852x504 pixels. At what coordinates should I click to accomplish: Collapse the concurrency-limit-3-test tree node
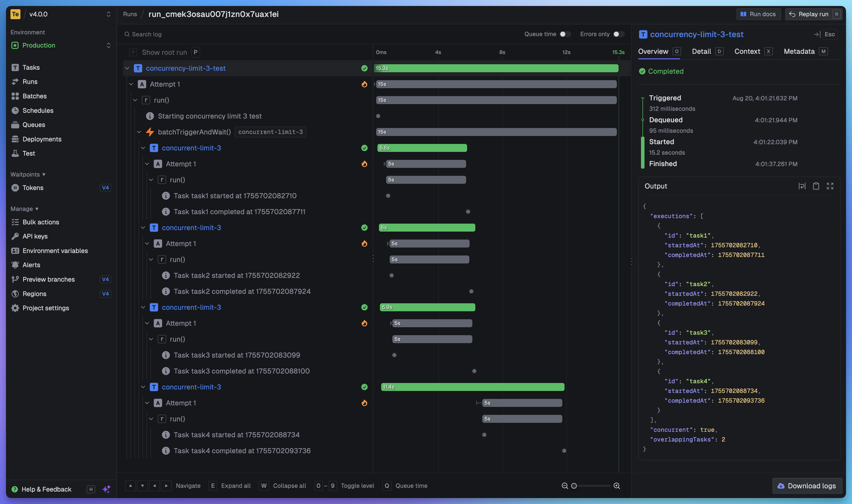tap(127, 68)
